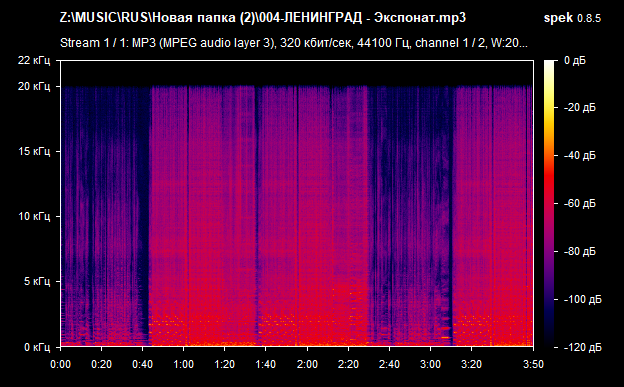Click the 0:20 time axis label
The height and width of the screenshot is (387, 624).
click(101, 364)
